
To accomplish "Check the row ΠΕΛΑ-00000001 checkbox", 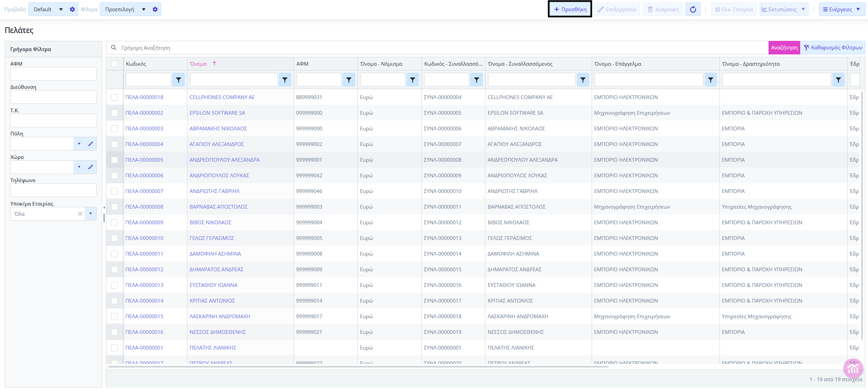I will click(114, 348).
